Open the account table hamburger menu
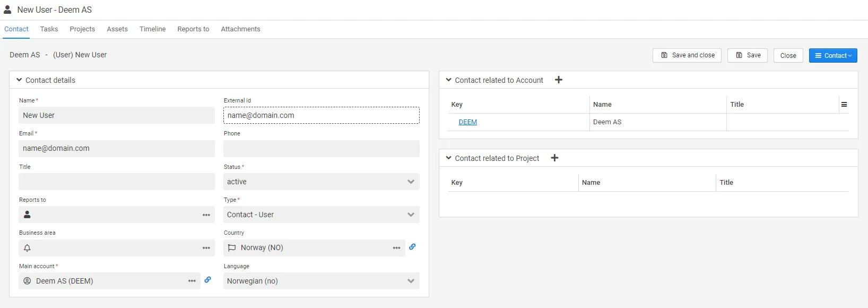This screenshot has height=308, width=868. click(844, 105)
